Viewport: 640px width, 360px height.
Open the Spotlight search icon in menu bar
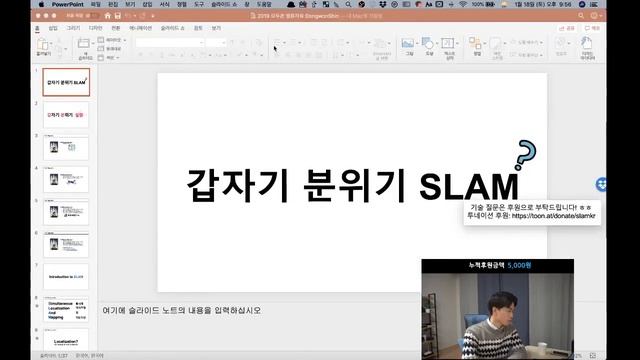(348, 4)
